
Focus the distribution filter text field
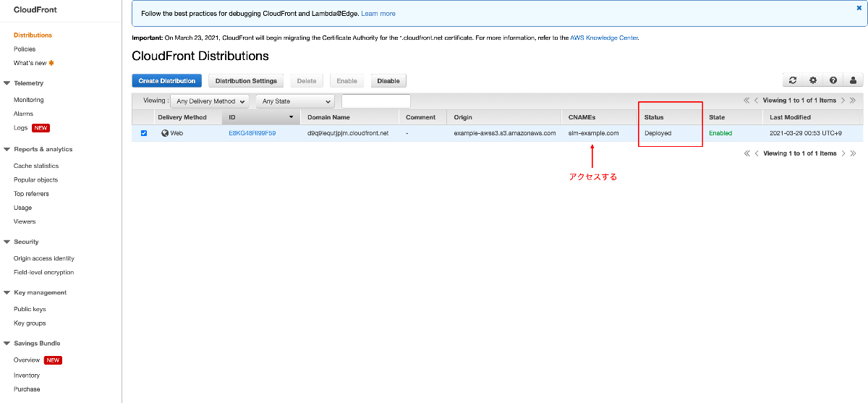(376, 101)
